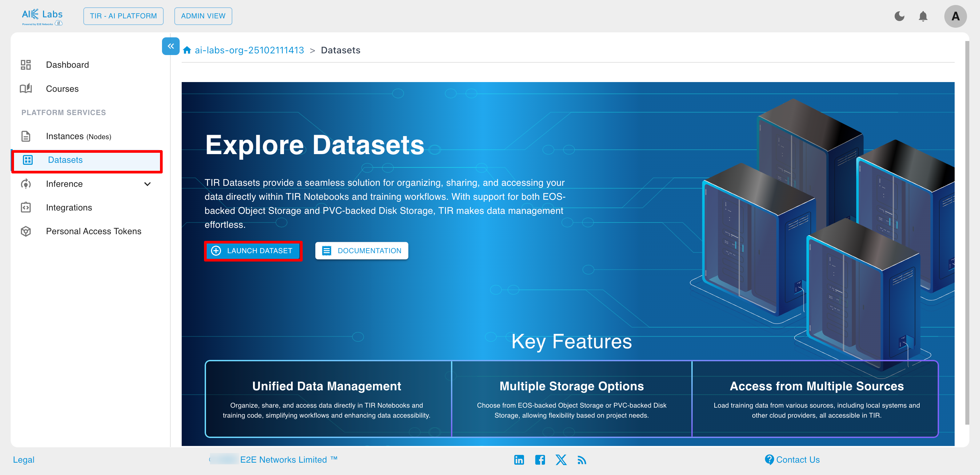Click the document icon on Documentation button
This screenshot has width=980, height=475.
coord(327,251)
